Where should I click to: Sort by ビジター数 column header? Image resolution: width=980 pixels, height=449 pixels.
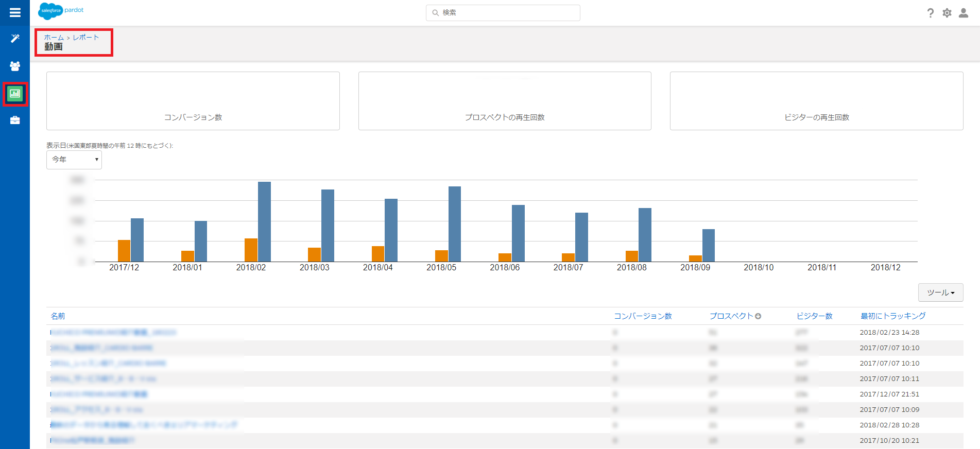click(x=814, y=316)
